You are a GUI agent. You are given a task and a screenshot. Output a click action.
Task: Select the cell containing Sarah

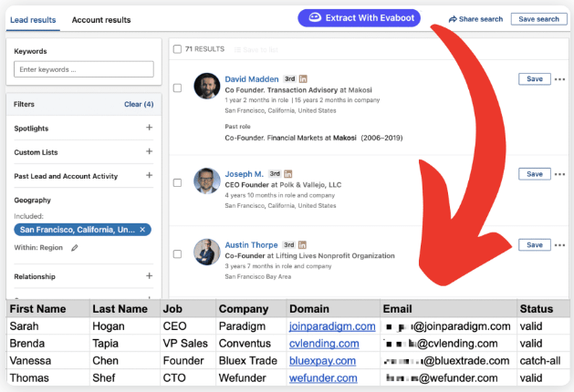48,326
